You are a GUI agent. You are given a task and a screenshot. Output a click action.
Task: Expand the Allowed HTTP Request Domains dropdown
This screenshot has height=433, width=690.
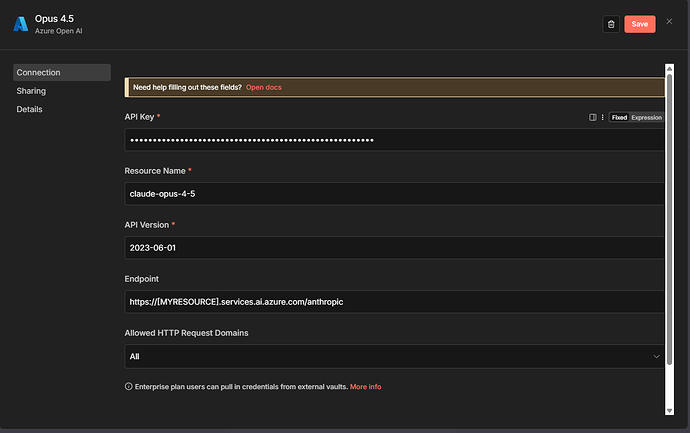(x=390, y=356)
